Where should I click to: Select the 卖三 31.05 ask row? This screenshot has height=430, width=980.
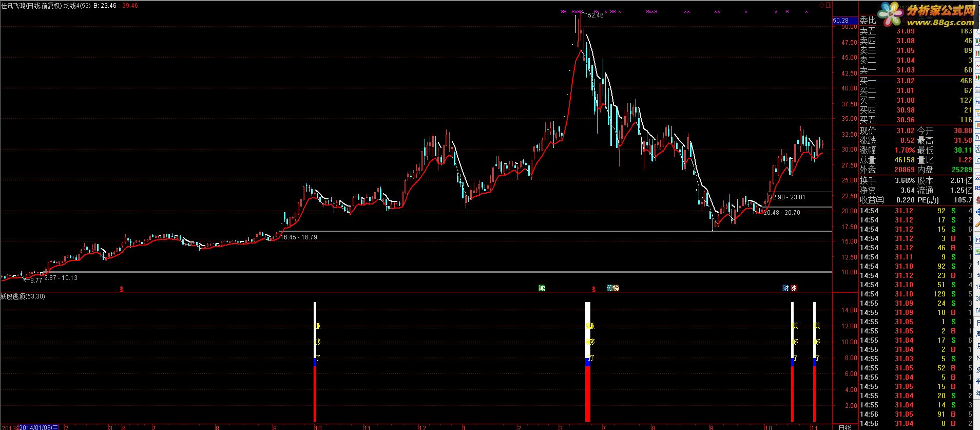pos(916,50)
